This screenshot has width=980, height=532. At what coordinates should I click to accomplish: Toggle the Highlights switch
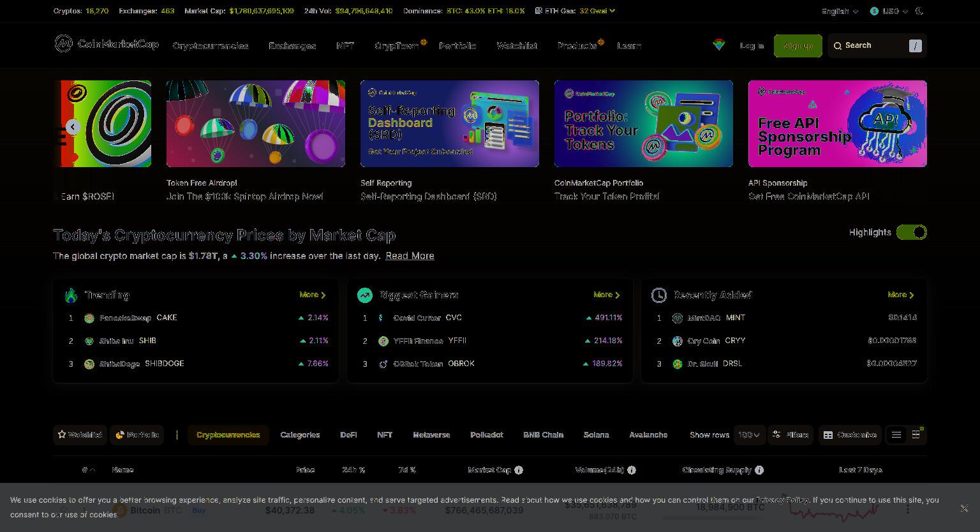912,232
